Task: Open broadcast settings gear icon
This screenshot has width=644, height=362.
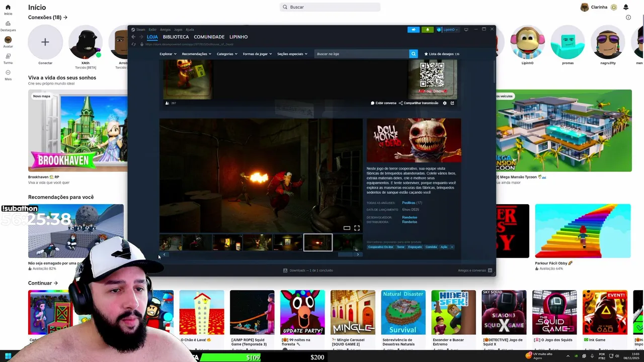Action: [445, 103]
